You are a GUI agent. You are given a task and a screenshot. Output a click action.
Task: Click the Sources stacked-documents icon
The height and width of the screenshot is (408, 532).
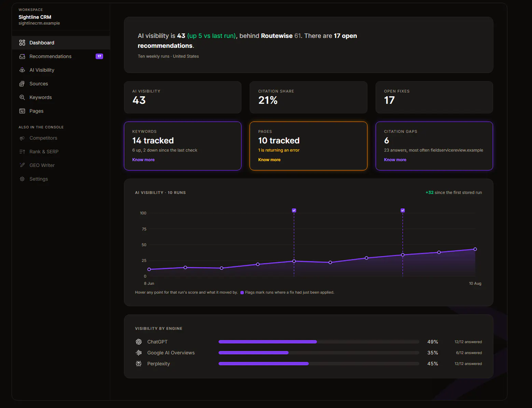(22, 84)
